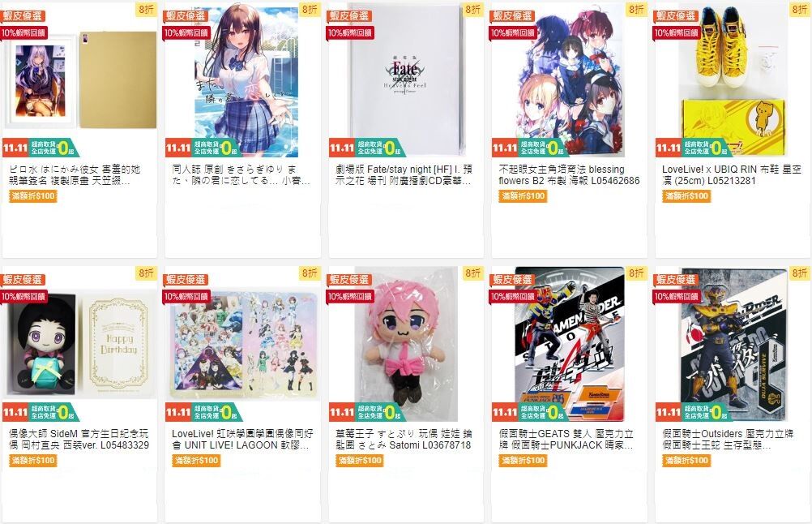Click the 11.11 free shipping badge on Satomi doll

coord(367,412)
